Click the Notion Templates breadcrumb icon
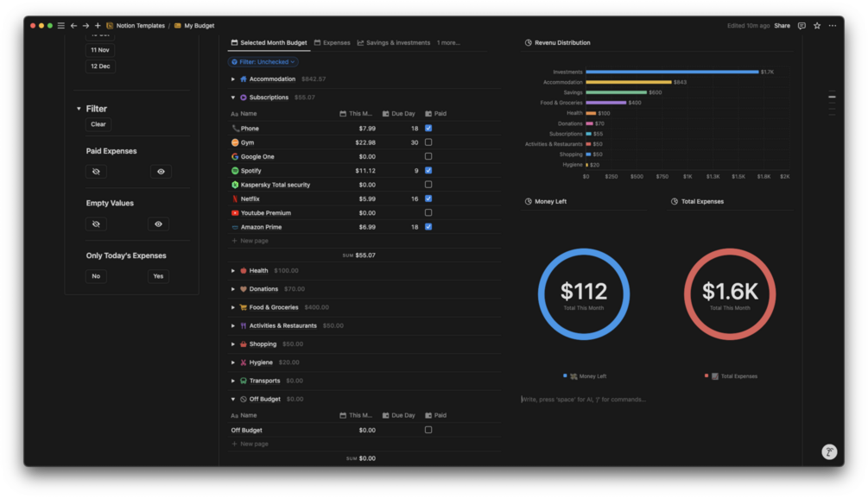 [110, 25]
